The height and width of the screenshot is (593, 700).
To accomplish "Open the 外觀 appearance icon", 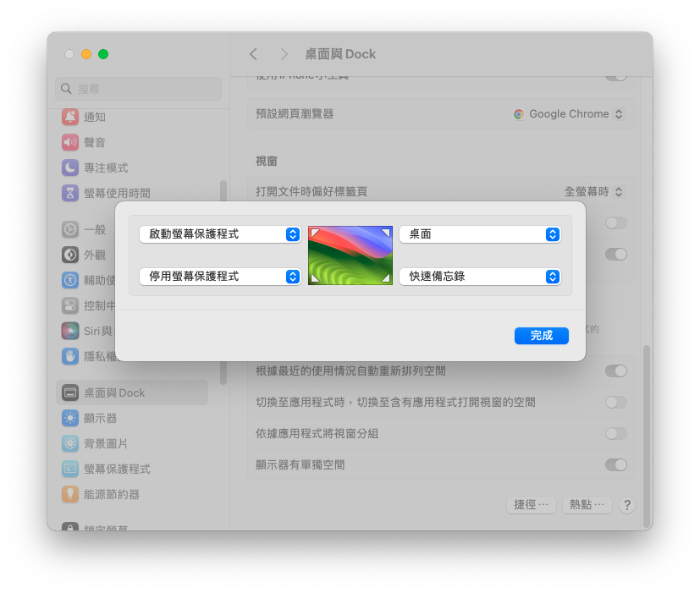I will tap(70, 255).
